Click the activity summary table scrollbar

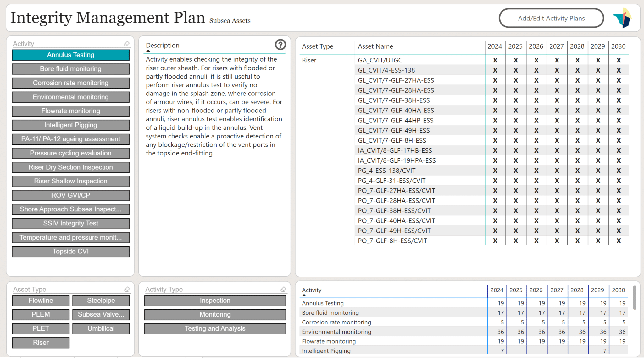[634, 298]
